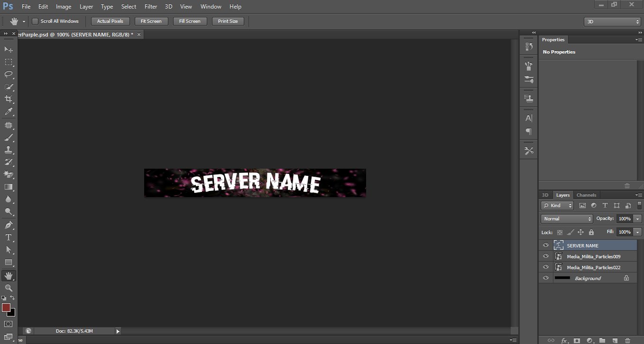The width and height of the screenshot is (644, 344).
Task: Open the Properties panel flyout menu
Action: pyautogui.click(x=639, y=40)
